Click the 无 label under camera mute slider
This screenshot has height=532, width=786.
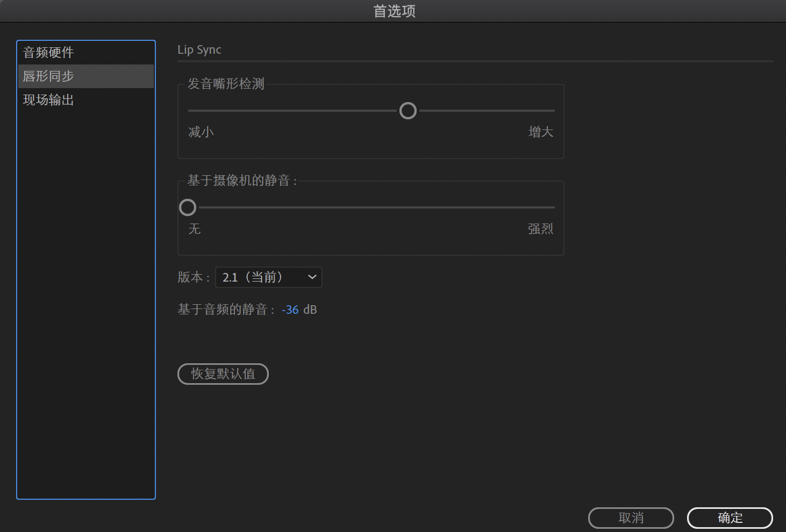coord(195,229)
